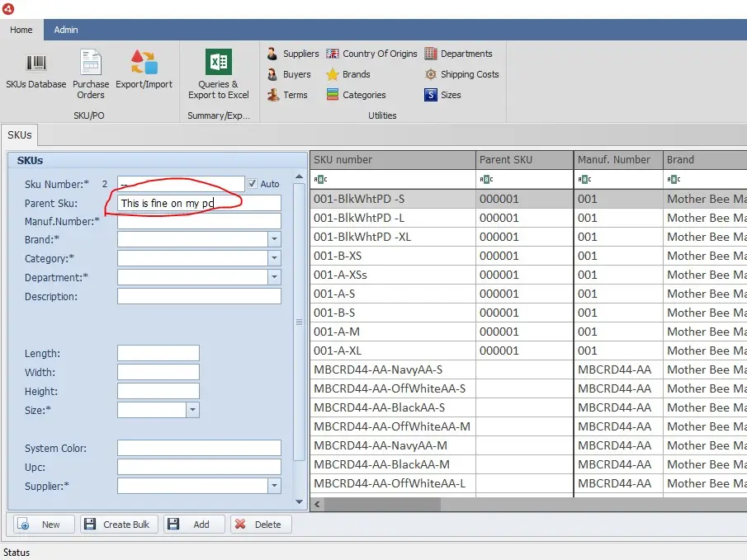Screen dimensions: 747x560
Task: Select the row 001-B-XS
Action: pyautogui.click(x=529, y=256)
